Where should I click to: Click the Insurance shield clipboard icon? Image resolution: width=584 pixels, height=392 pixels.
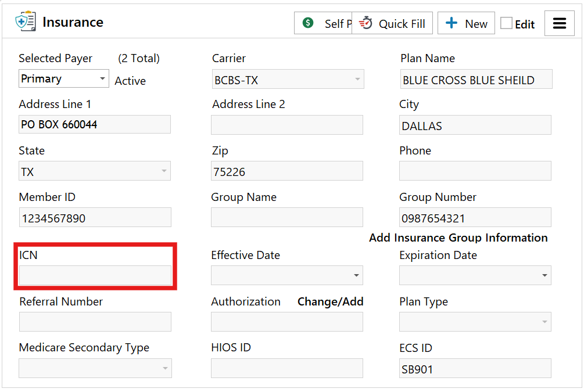point(26,22)
